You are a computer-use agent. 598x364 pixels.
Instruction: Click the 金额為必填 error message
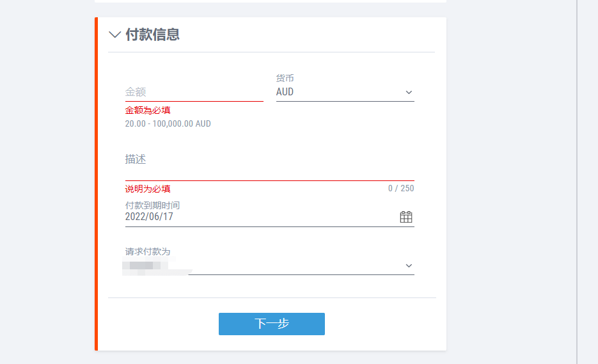click(148, 110)
